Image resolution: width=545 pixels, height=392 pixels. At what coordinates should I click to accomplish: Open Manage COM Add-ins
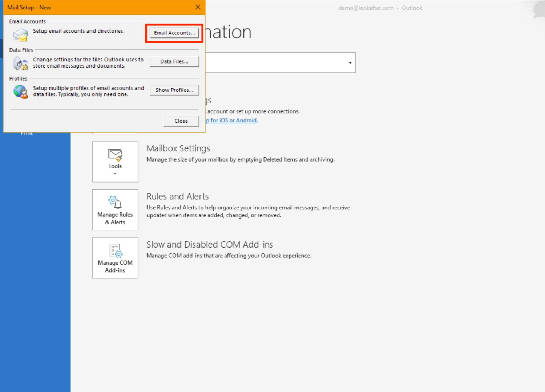pyautogui.click(x=115, y=258)
